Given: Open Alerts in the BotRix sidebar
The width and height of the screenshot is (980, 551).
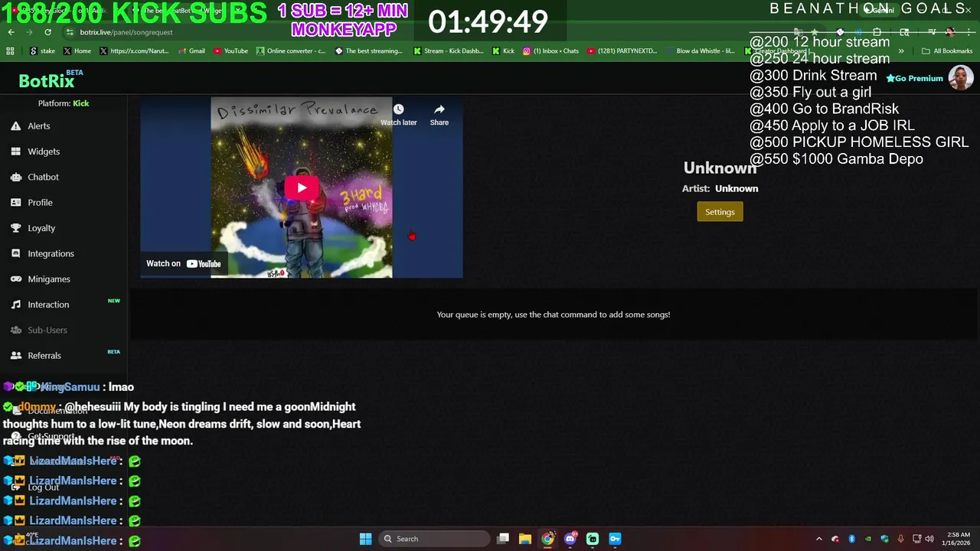Looking at the screenshot, I should (38, 126).
